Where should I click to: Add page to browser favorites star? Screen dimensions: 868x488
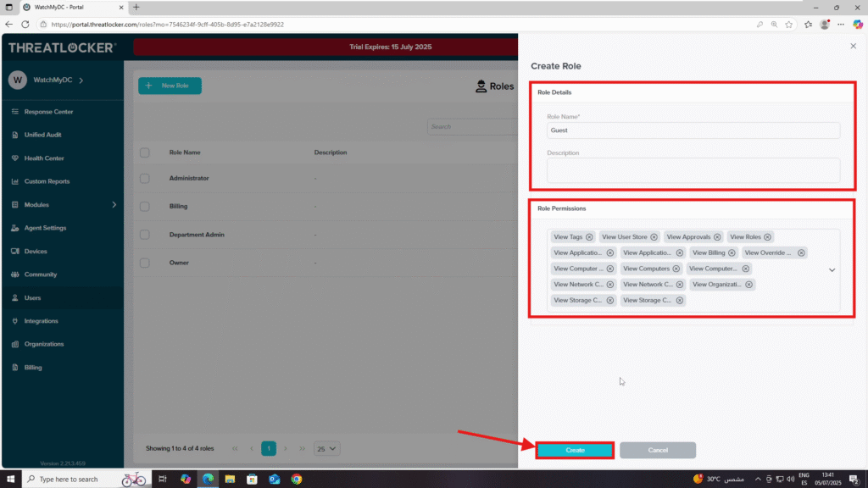[x=789, y=25]
